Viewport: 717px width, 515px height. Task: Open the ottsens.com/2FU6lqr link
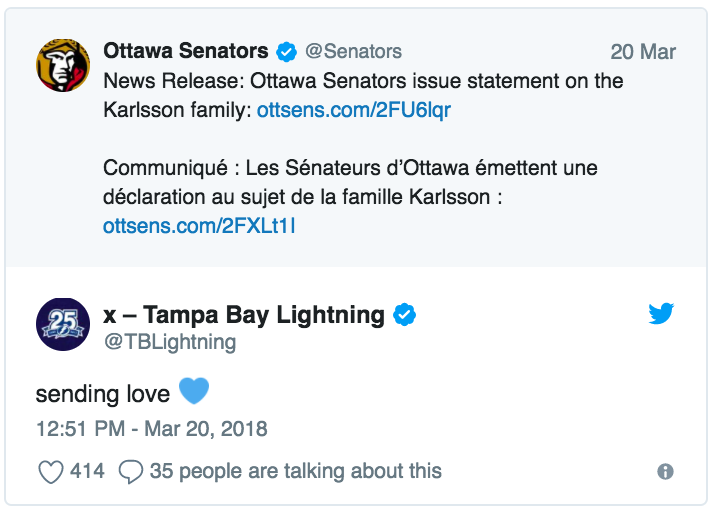pos(353,110)
